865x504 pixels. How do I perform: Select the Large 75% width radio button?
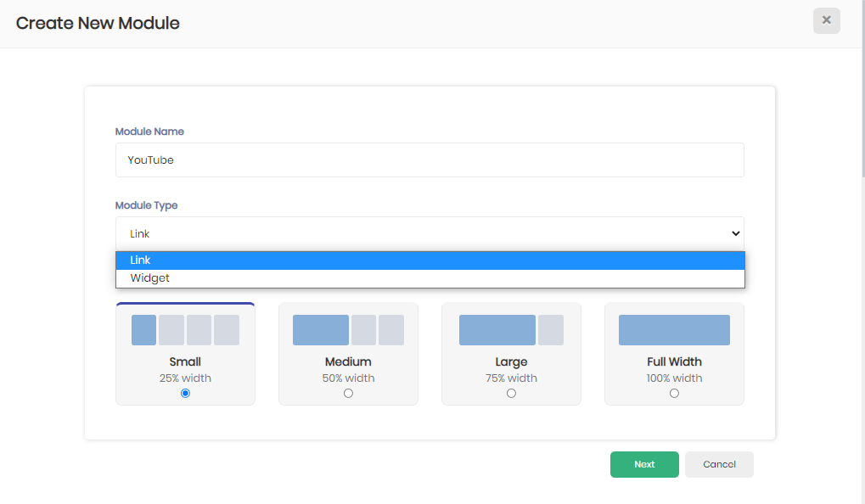pos(510,393)
